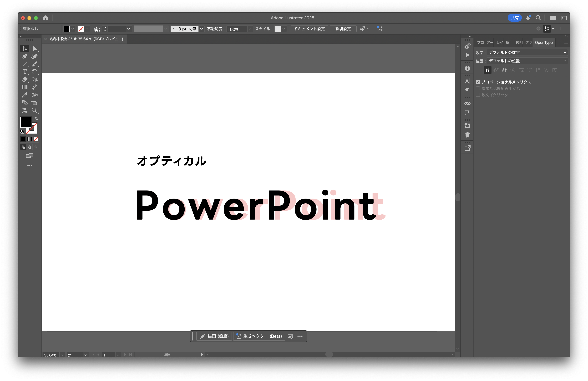Enable the 欧文イタリック checkbox
This screenshot has height=381, width=588.
tap(478, 95)
